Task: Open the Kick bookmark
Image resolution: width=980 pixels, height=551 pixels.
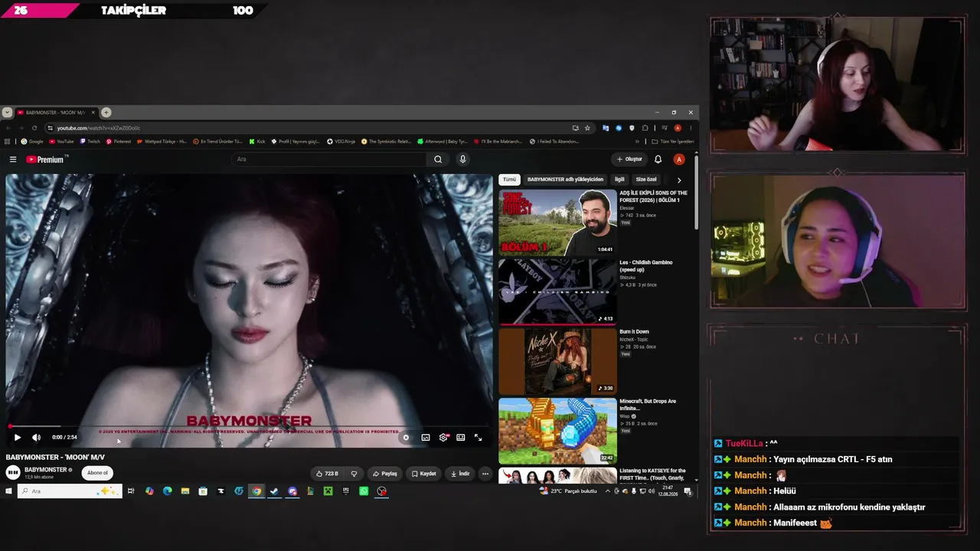Action: (x=257, y=142)
